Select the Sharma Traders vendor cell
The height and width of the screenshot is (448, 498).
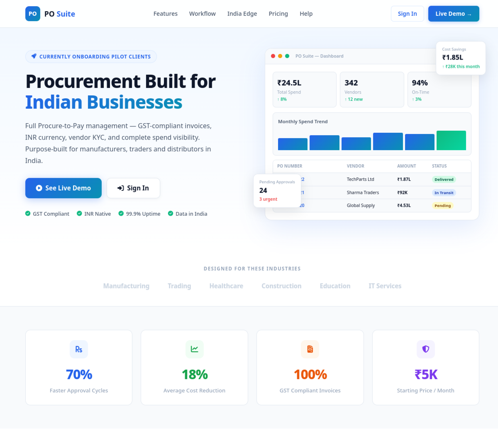pyautogui.click(x=363, y=192)
